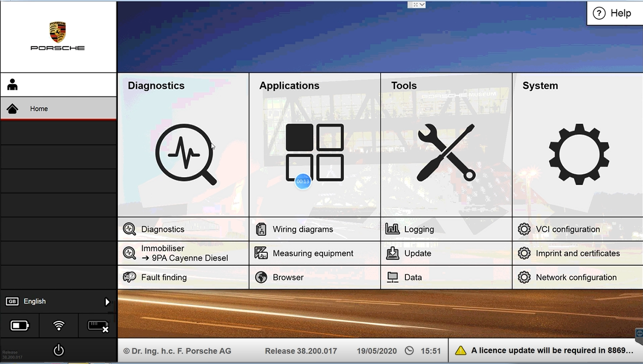This screenshot has width=643, height=364.
Task: Click the disconnected VCI device icon
Action: [x=98, y=325]
